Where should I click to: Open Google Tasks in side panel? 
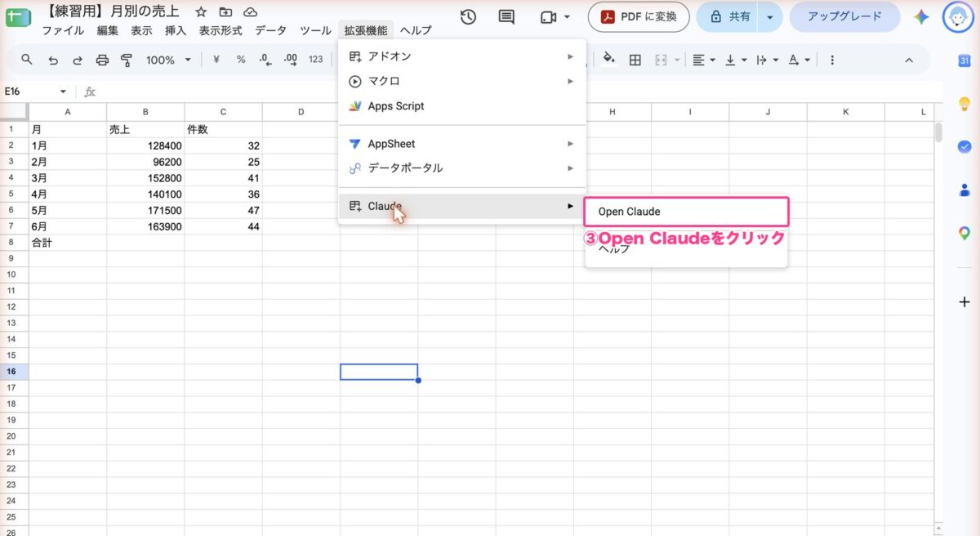coord(964,146)
